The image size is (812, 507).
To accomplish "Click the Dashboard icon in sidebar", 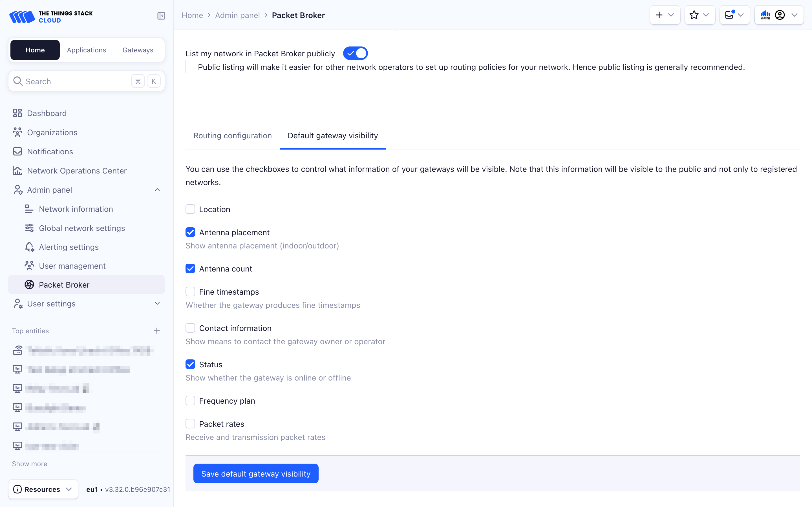I will 17,113.
